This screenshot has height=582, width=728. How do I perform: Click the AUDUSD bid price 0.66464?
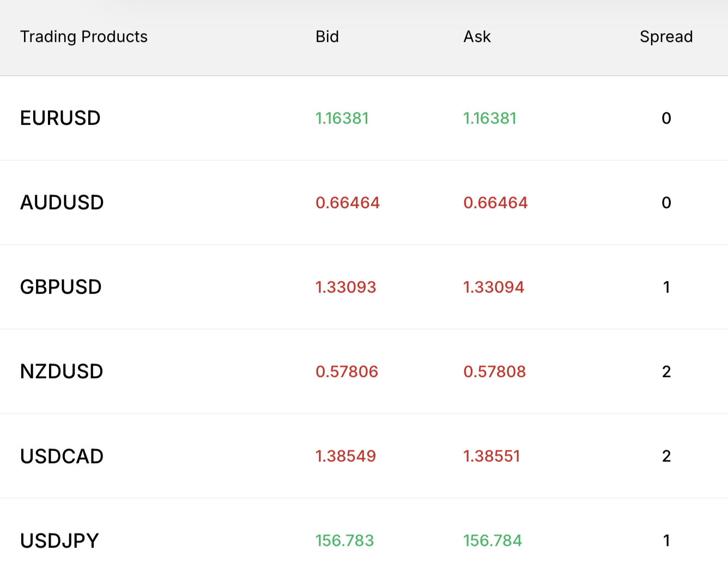[348, 202]
